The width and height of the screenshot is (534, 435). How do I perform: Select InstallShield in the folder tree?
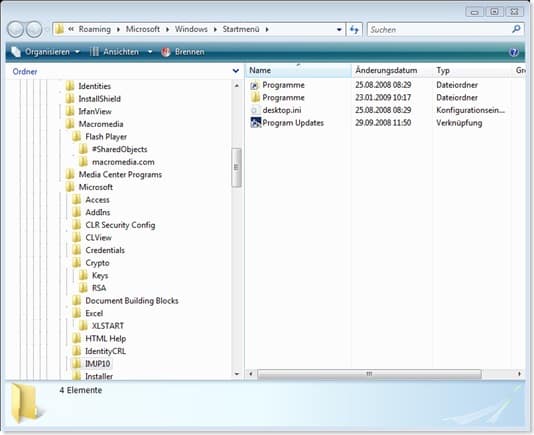[x=99, y=99]
